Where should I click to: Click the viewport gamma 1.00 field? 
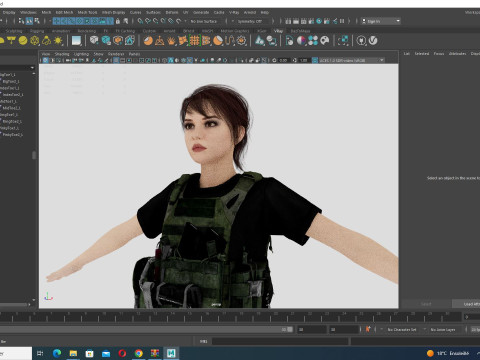click(303, 60)
